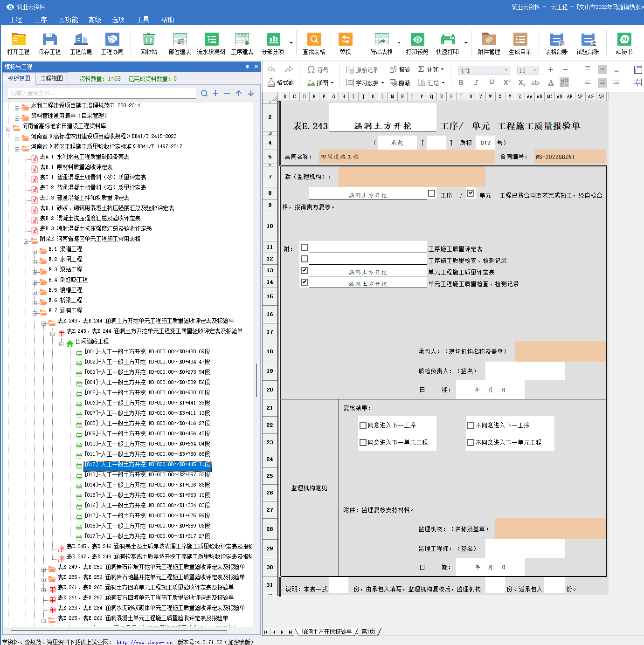Launch the AI秘书 assistant
The width and height of the screenshot is (644, 645).
(624, 44)
